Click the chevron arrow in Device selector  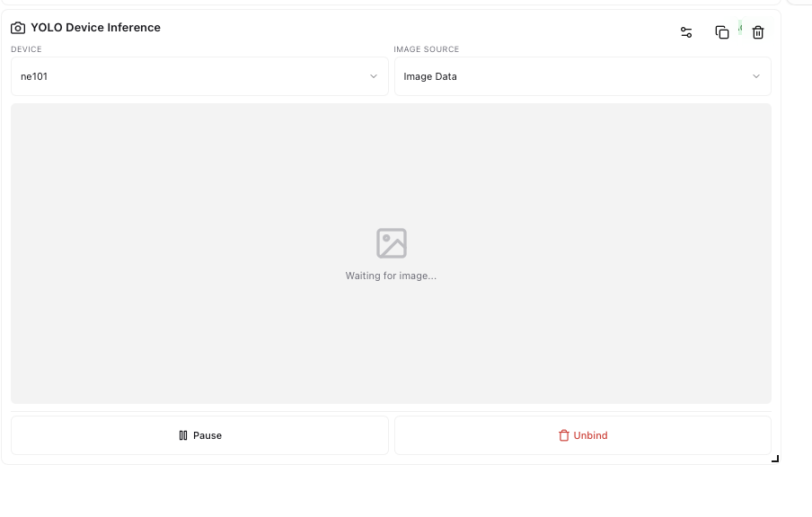pyautogui.click(x=374, y=76)
